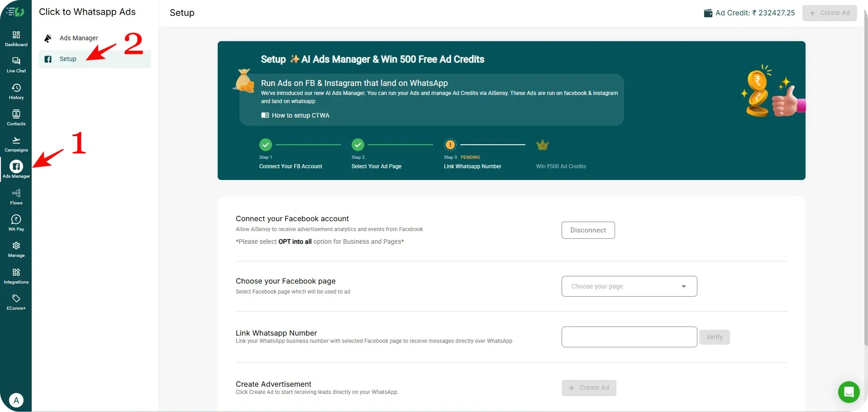Select the Campaigns icon
Viewport: 868px width, 412px height.
tap(16, 143)
